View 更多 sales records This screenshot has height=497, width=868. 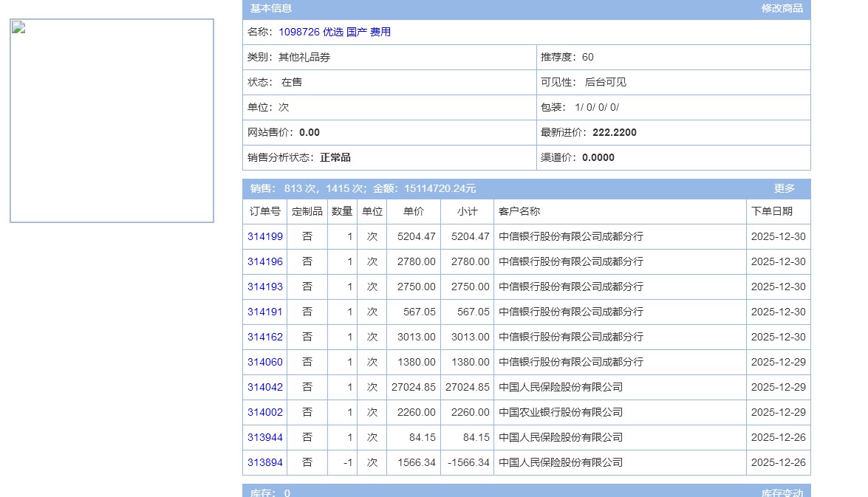click(784, 189)
